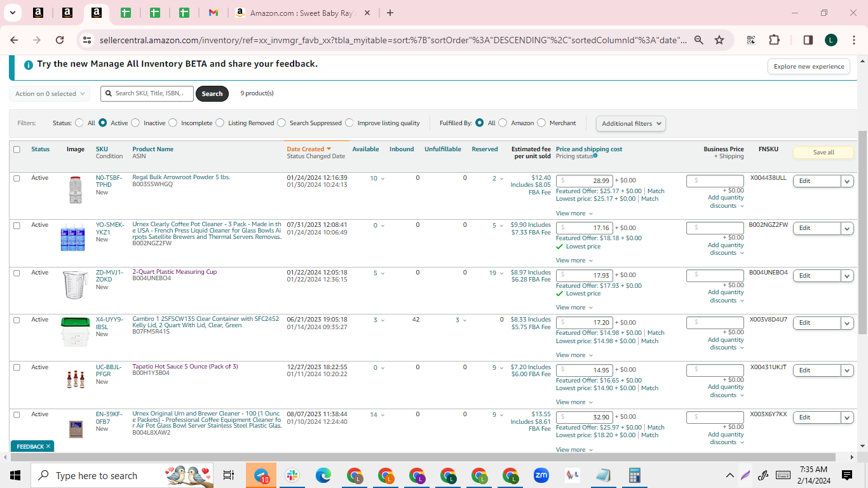Viewport: 868px width, 488px height.
Task: Open Calculator from taskbar
Action: coord(634,475)
